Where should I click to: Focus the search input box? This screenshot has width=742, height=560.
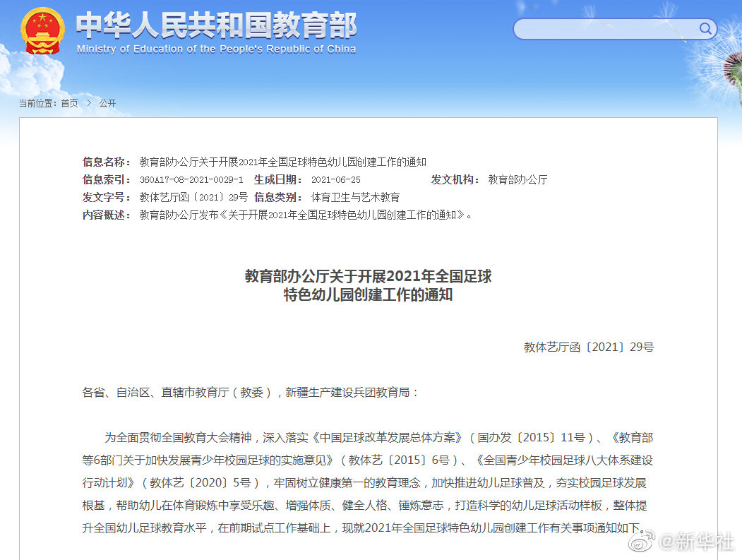pyautogui.click(x=607, y=29)
